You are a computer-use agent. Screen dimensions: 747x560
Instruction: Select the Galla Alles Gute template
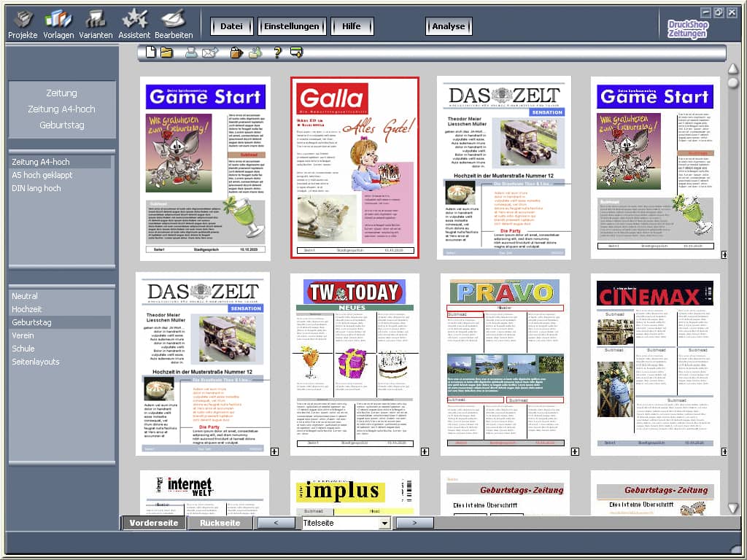click(x=355, y=168)
